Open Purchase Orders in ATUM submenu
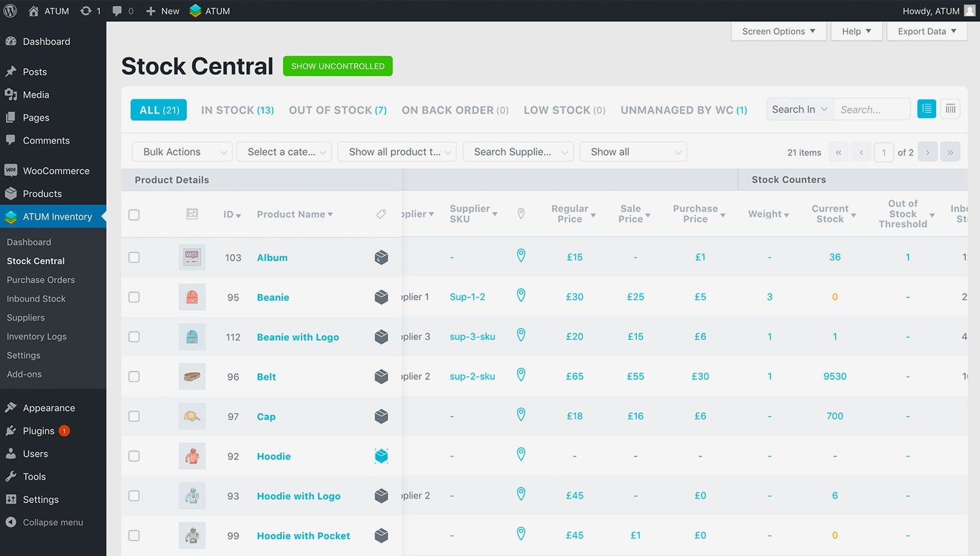Viewport: 980px width, 556px height. [x=41, y=280]
